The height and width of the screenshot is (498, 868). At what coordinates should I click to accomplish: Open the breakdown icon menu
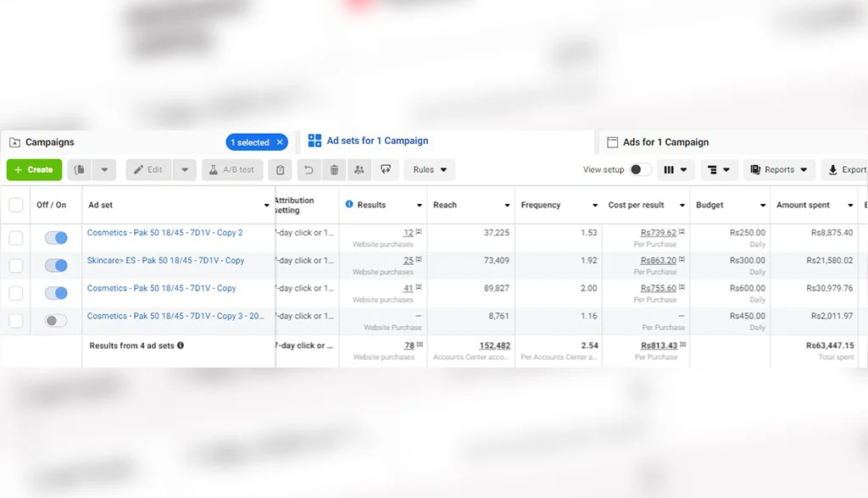pos(719,169)
